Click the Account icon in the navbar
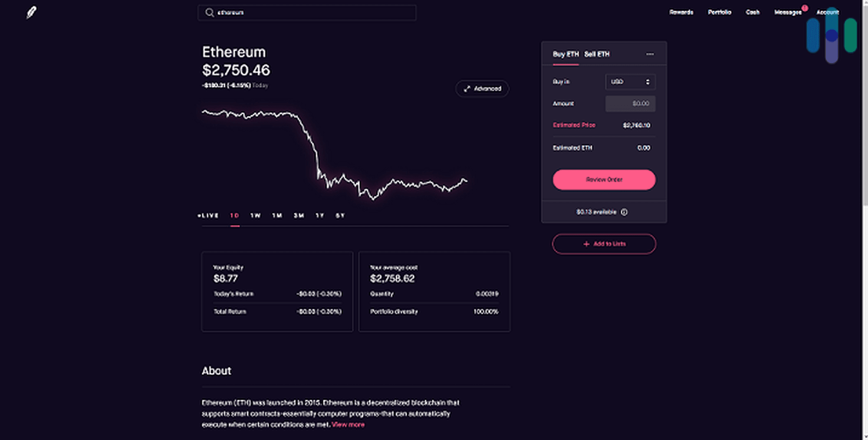 pyautogui.click(x=827, y=13)
